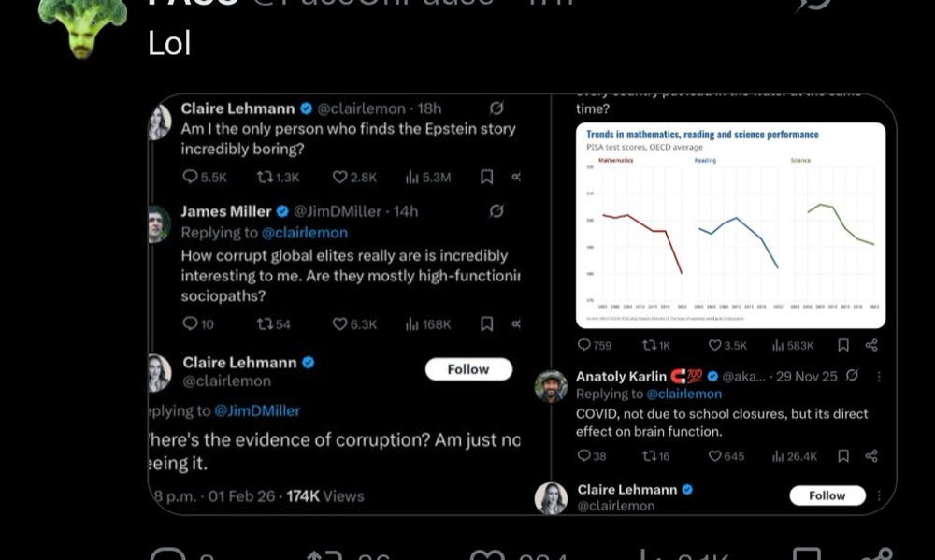
Task: Like the PISA chart tweet with 3.5K likes
Action: [715, 345]
